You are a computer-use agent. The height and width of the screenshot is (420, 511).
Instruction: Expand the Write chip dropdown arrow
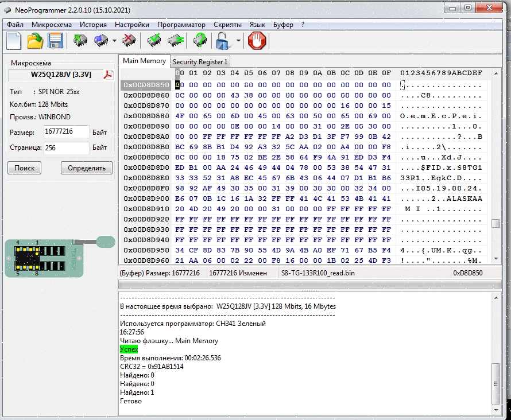[x=114, y=41]
